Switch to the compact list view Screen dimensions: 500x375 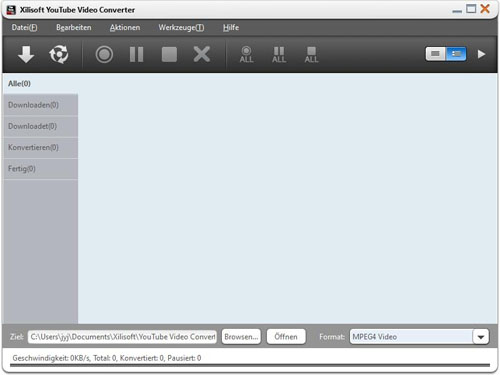tap(435, 54)
